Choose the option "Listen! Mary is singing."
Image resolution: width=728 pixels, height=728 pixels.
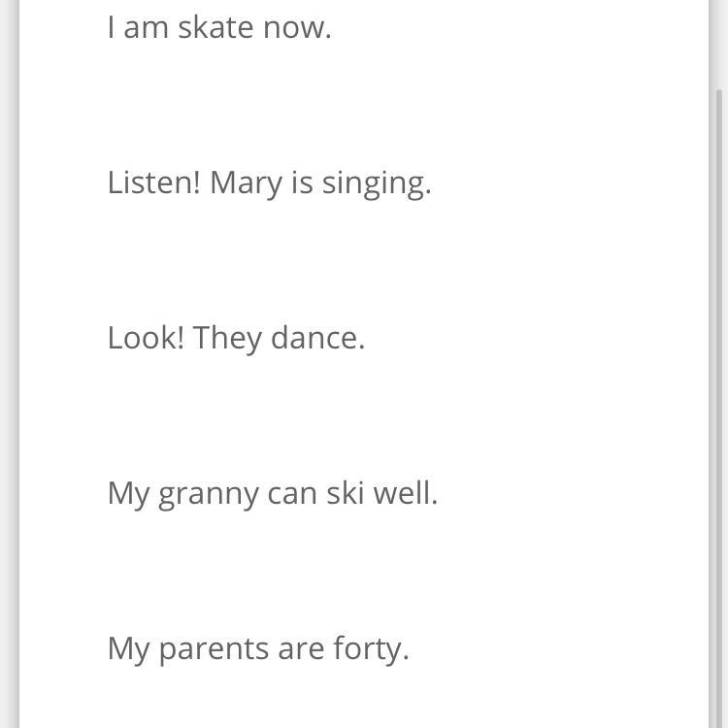click(269, 182)
